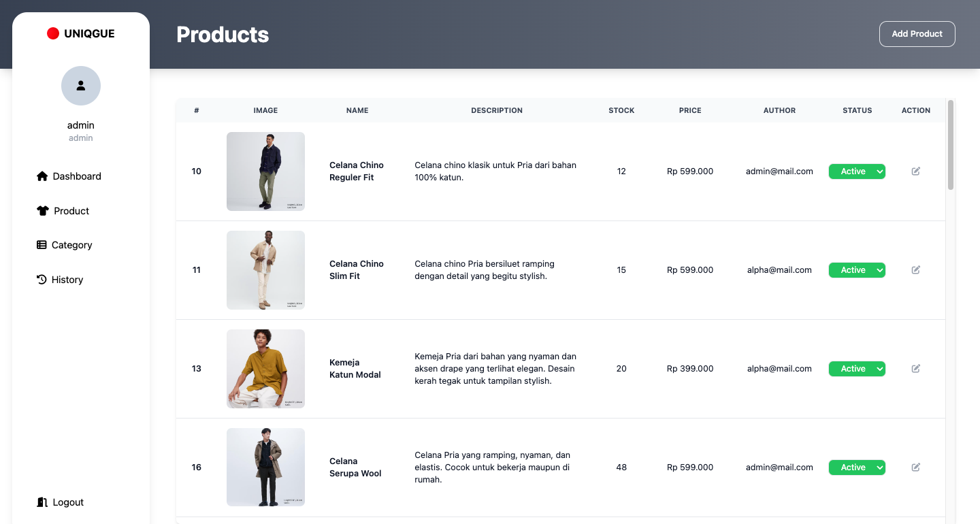Click the Products page heading
Viewport: 980px width, 524px height.
(x=223, y=35)
